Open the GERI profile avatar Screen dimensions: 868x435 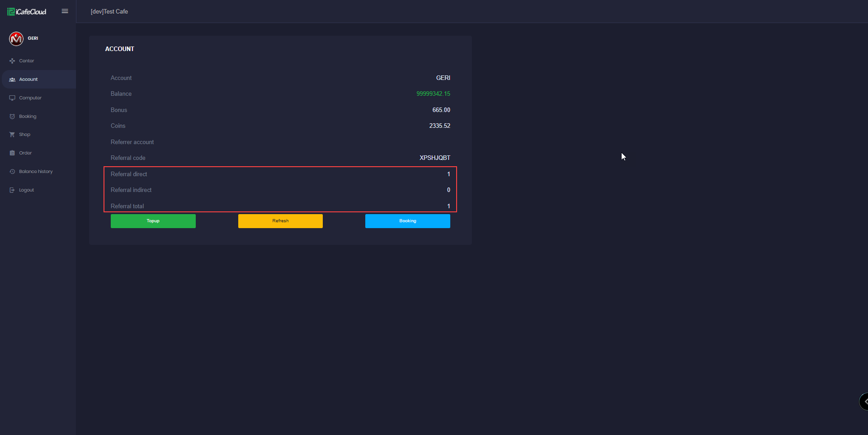coord(16,38)
